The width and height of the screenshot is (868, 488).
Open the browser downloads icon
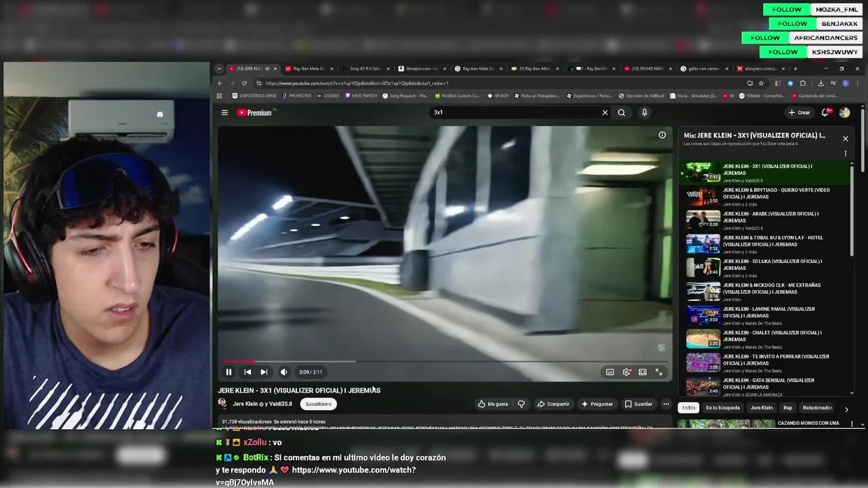821,83
